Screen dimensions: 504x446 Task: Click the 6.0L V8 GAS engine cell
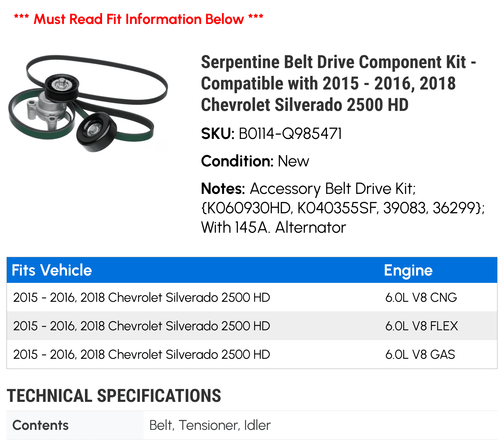point(420,354)
